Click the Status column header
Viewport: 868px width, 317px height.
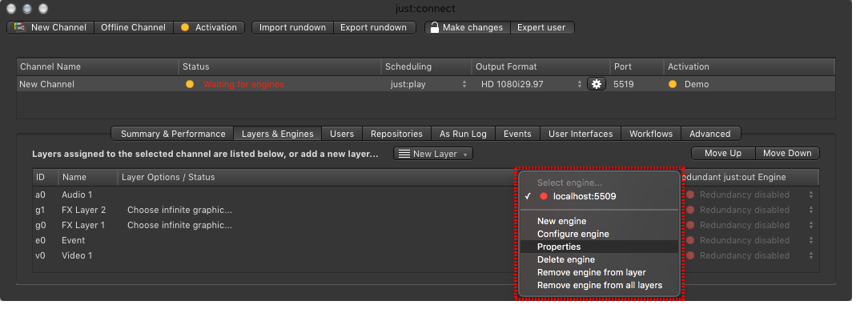coord(279,66)
